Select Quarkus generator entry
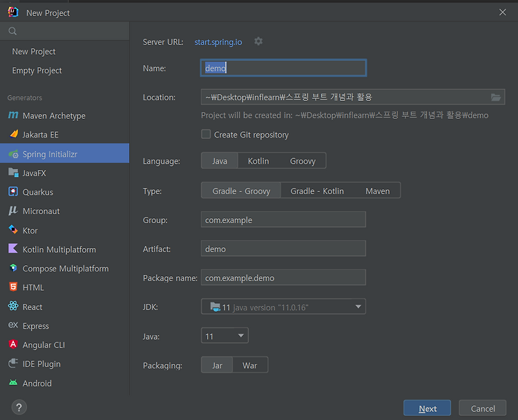 (64, 192)
